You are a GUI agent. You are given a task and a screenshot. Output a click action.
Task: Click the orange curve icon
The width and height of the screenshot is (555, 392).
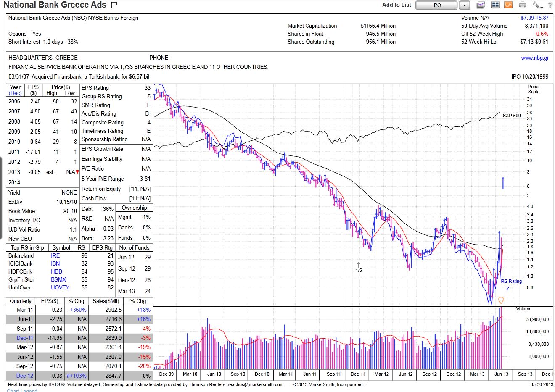pos(508,5)
